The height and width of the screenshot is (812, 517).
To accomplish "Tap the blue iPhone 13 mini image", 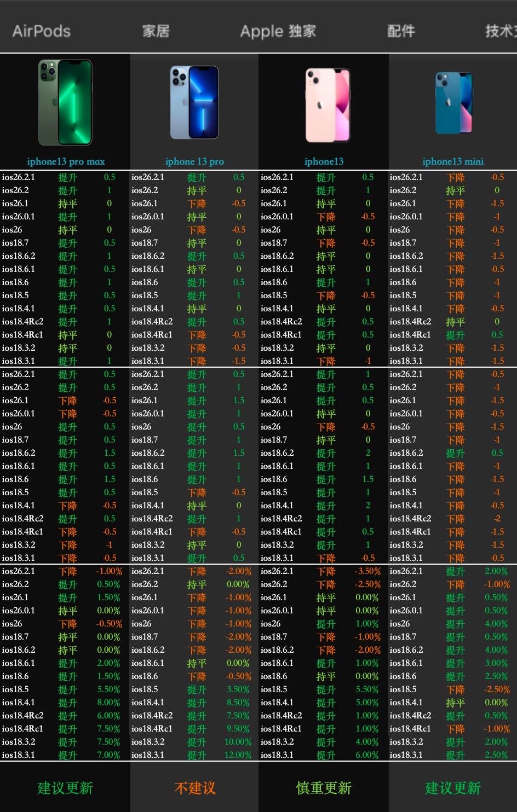I will [x=453, y=102].
